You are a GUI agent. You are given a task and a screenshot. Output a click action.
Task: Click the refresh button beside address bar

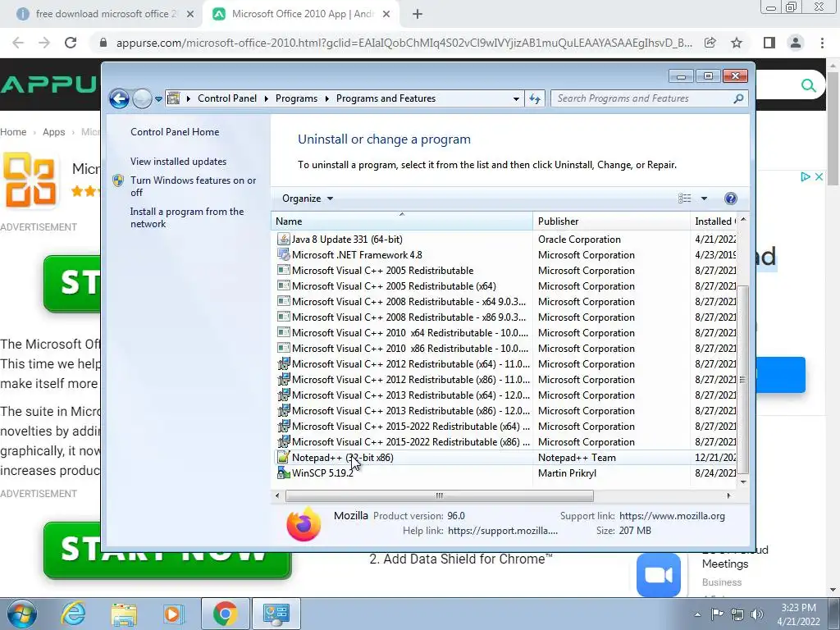[x=535, y=98]
